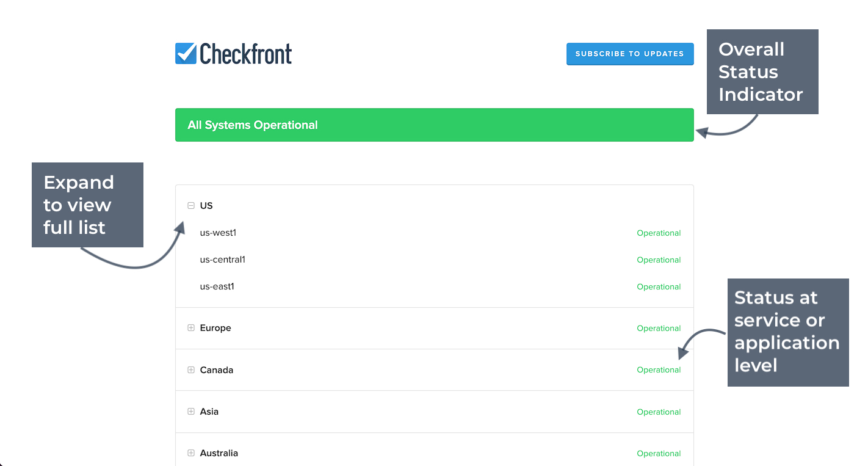Click Operational status for Asia

coord(659,412)
